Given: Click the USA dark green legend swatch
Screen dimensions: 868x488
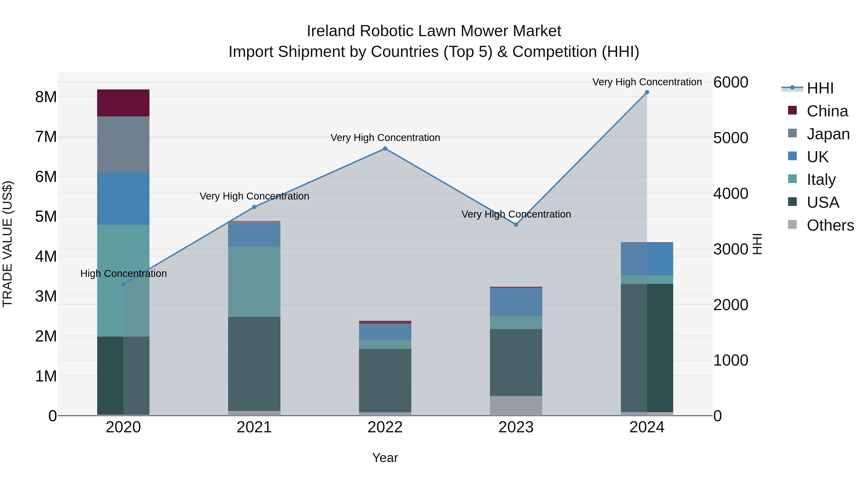Looking at the screenshot, I should click(x=793, y=202).
